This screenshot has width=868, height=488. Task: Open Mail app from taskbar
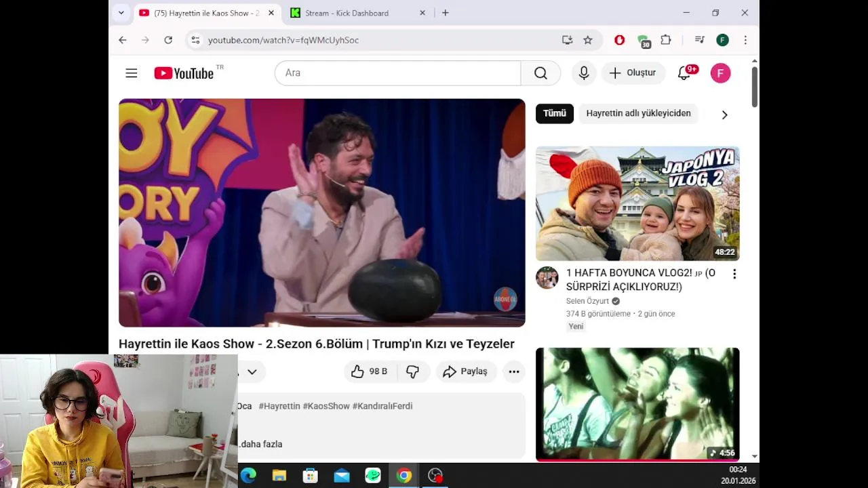(x=342, y=476)
